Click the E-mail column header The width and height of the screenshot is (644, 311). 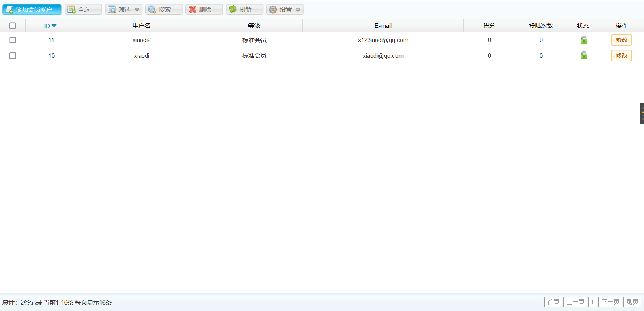(x=383, y=25)
